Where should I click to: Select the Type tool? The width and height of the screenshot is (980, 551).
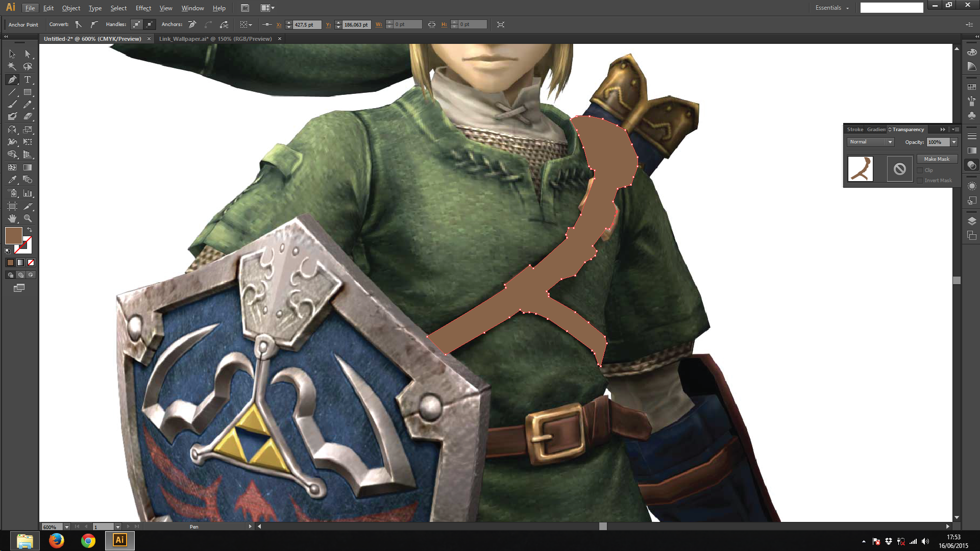28,80
